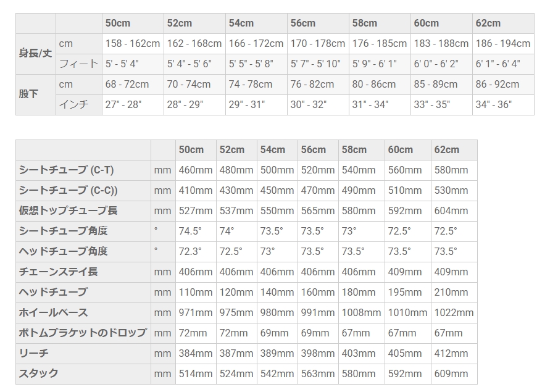Select the チェーンステイ長 row label
The height and width of the screenshot is (392, 558).
58,272
